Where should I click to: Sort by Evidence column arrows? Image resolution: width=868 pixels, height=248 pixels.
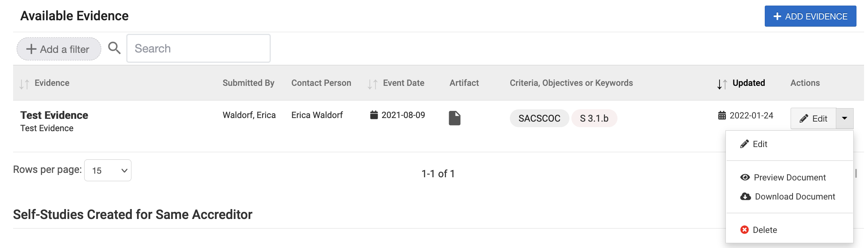(24, 84)
